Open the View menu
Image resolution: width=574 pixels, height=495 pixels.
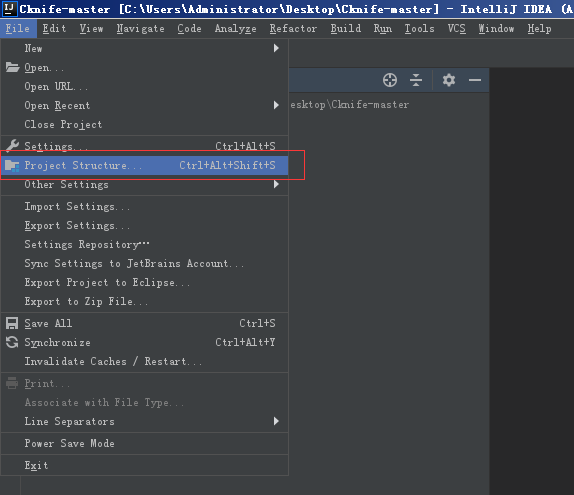92,29
